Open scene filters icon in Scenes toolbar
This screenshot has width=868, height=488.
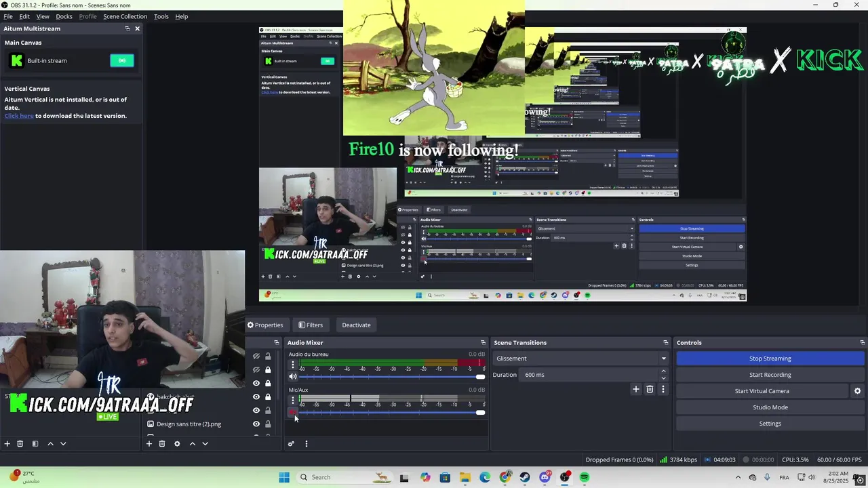click(x=35, y=444)
